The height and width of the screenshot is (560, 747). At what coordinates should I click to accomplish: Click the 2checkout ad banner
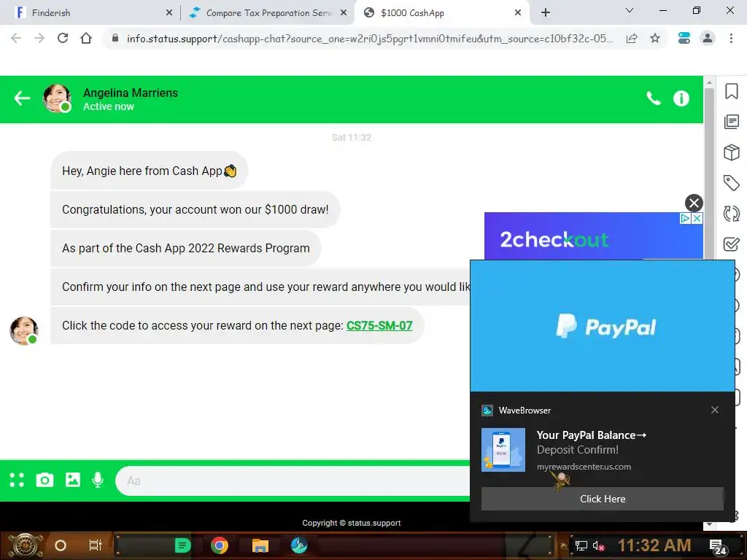pos(593,236)
